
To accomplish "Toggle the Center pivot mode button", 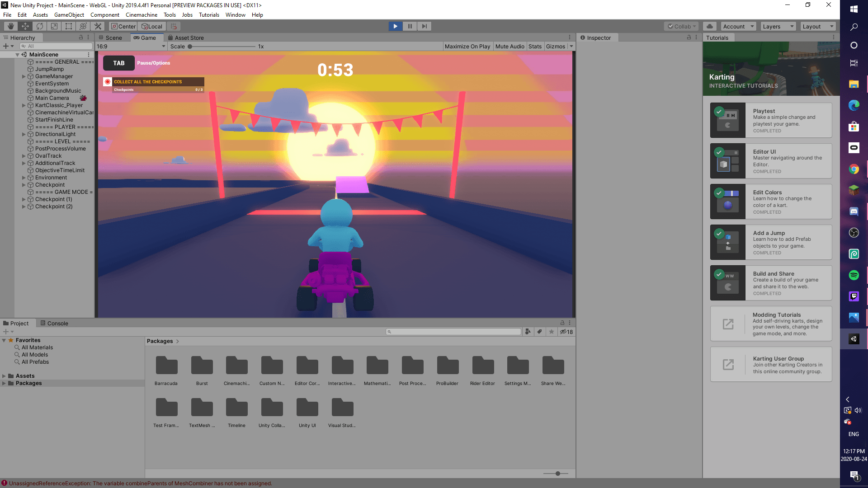I will pos(123,26).
